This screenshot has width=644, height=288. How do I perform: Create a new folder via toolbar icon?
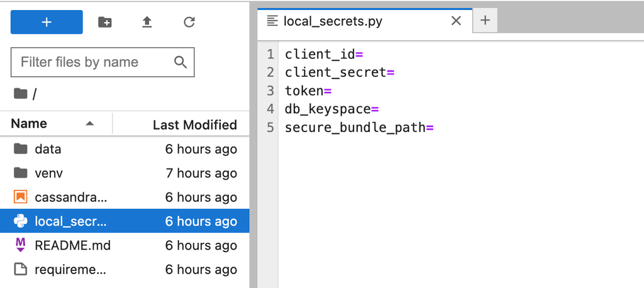coord(105,22)
